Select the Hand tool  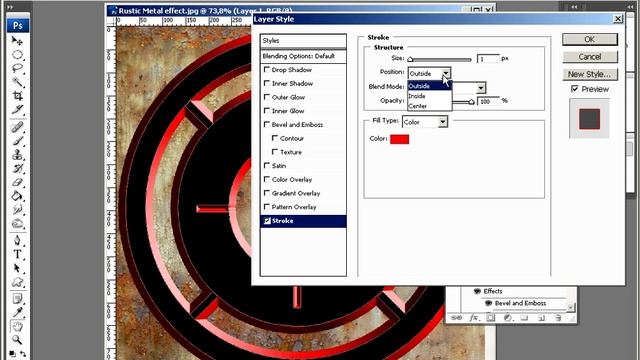17,326
